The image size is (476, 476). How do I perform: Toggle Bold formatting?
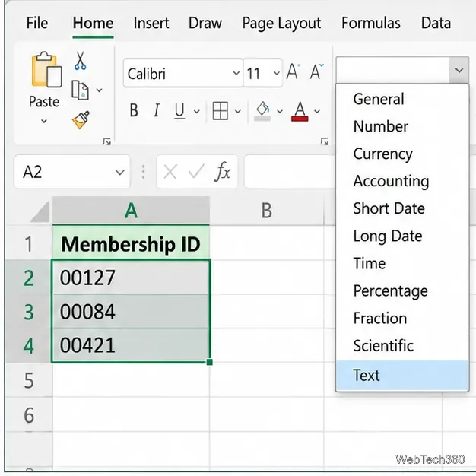coord(134,110)
